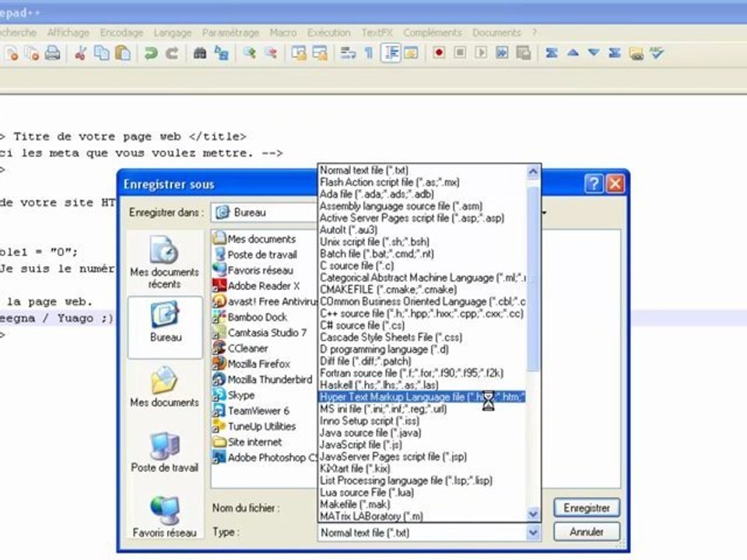Screen dimensions: 747x560
Task: Select Mozilla Firefox in file list
Action: [x=251, y=364]
